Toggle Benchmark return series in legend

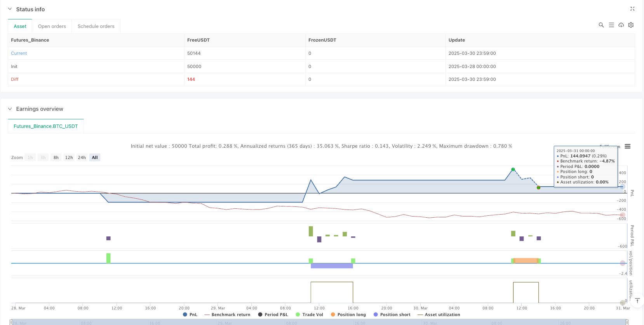[227, 315]
